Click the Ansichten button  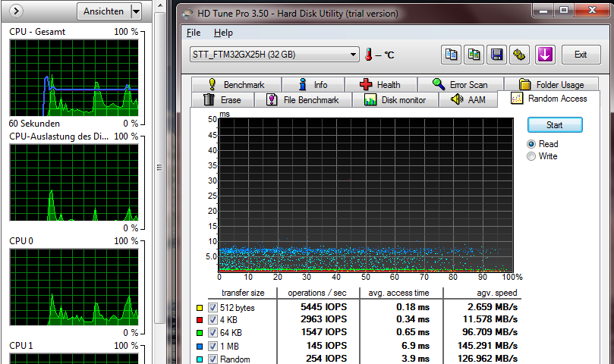[x=103, y=11]
